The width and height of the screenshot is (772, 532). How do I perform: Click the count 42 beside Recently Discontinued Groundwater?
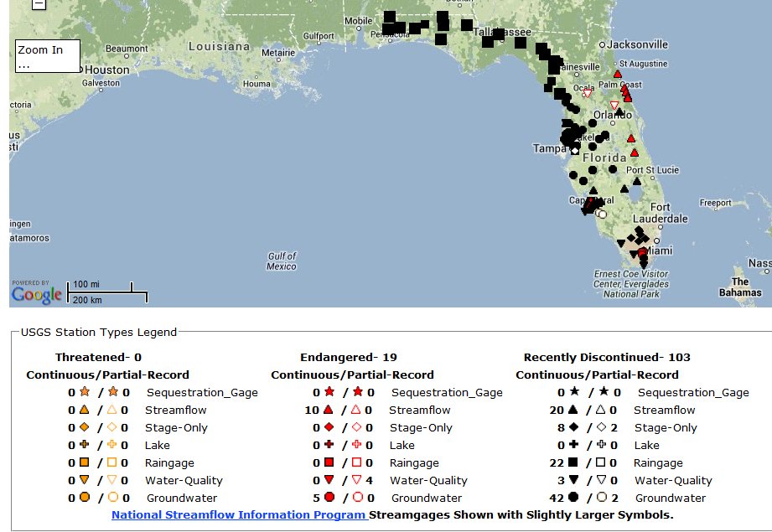point(557,498)
